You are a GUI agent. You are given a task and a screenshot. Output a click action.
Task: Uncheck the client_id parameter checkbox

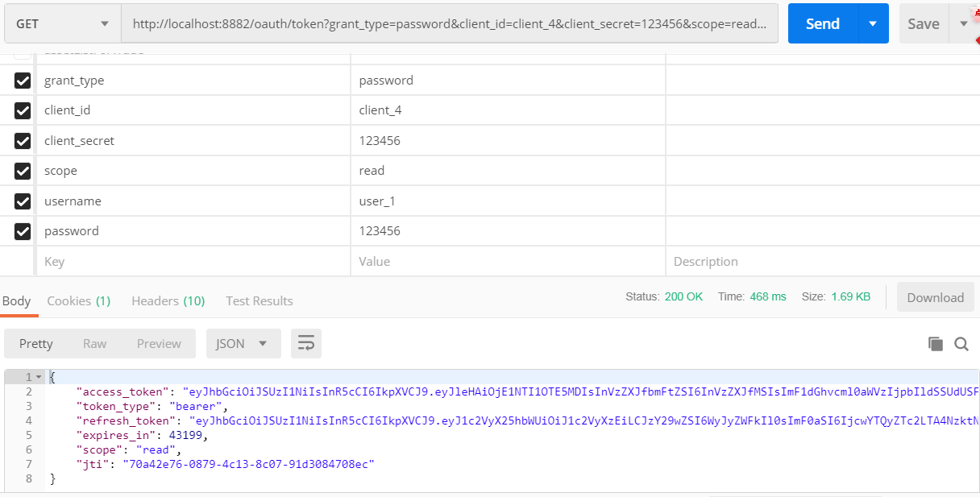pyautogui.click(x=23, y=110)
